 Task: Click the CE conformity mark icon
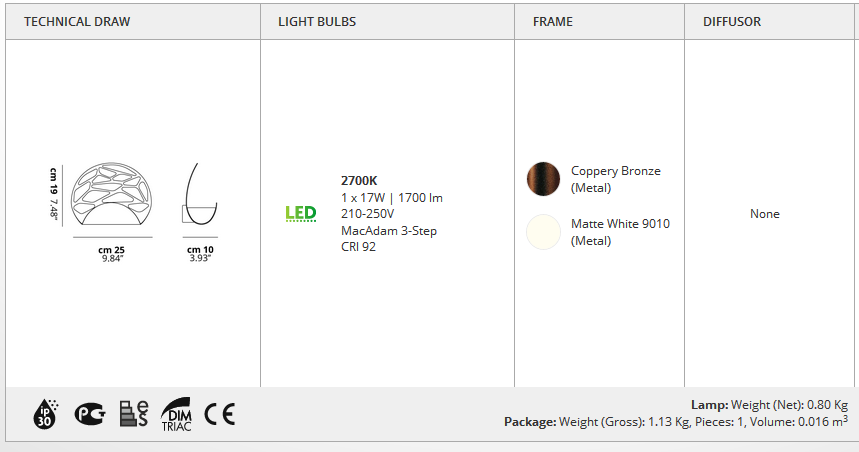click(x=220, y=414)
